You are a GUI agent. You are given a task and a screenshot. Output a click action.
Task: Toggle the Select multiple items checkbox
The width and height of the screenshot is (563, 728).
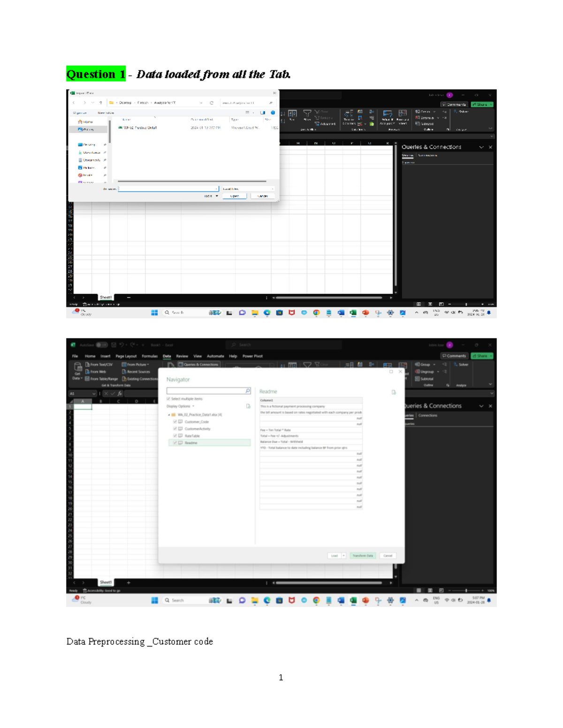168,398
